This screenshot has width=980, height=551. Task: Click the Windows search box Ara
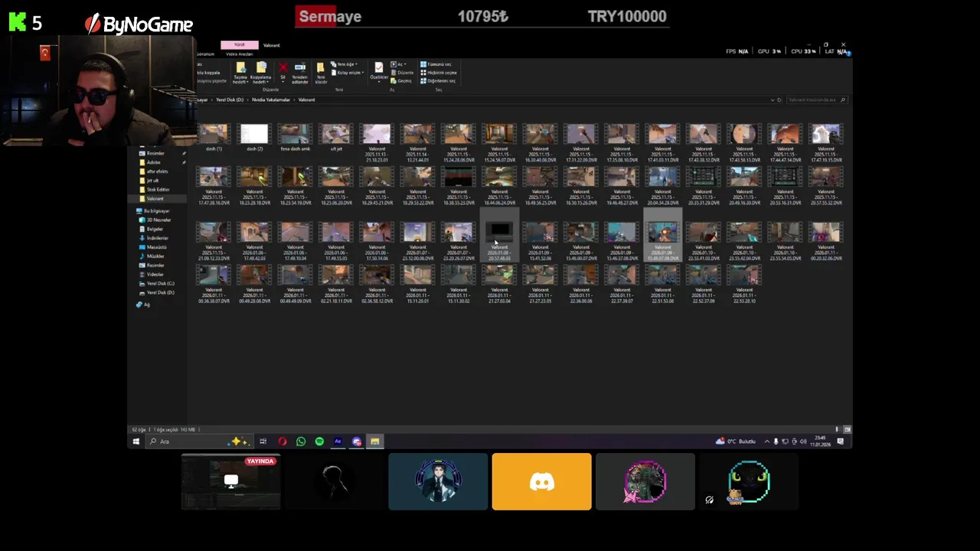199,442
